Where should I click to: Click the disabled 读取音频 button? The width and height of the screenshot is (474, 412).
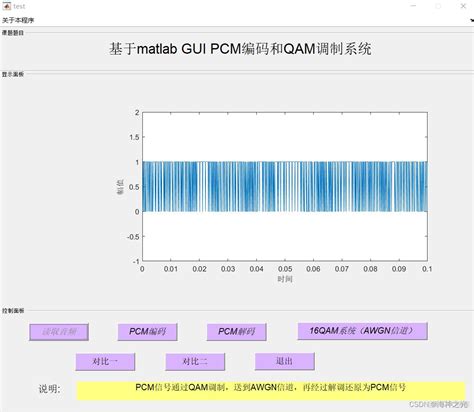(59, 332)
